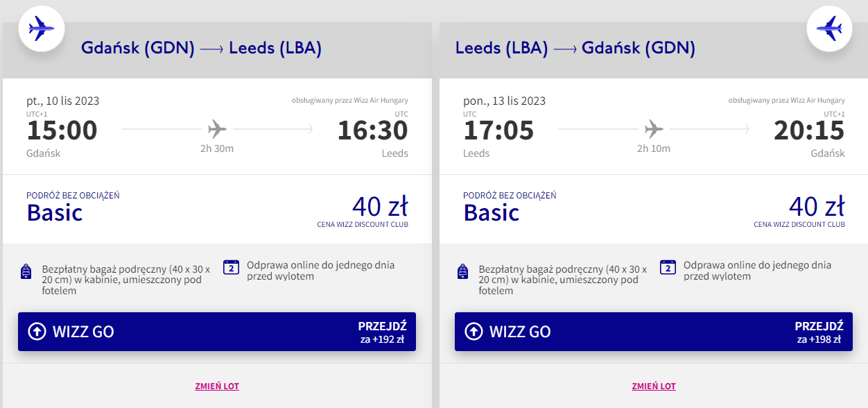Select the Leeds (LBA) → Gdańsk (GDN) header
868x408 pixels.
575,49
